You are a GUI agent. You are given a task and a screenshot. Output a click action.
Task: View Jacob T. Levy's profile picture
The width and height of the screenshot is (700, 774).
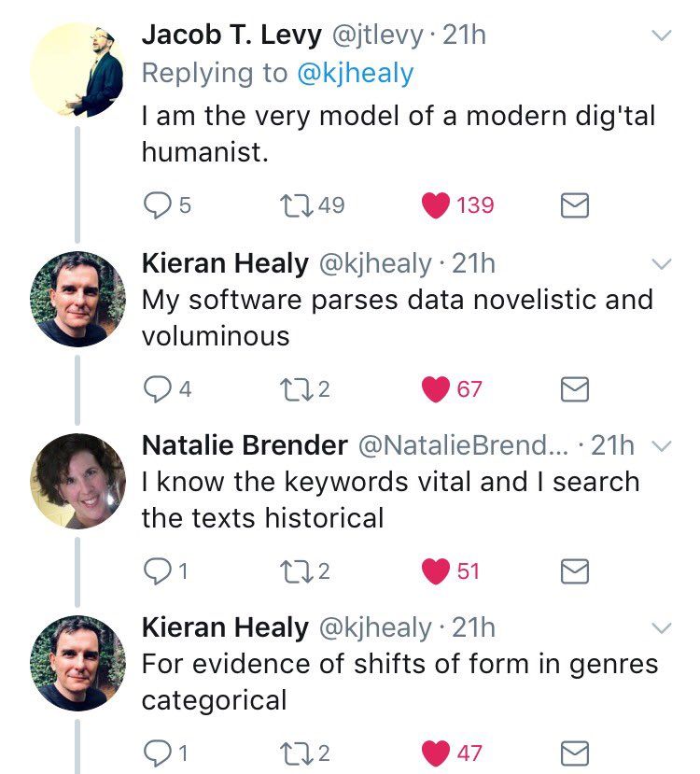77,70
